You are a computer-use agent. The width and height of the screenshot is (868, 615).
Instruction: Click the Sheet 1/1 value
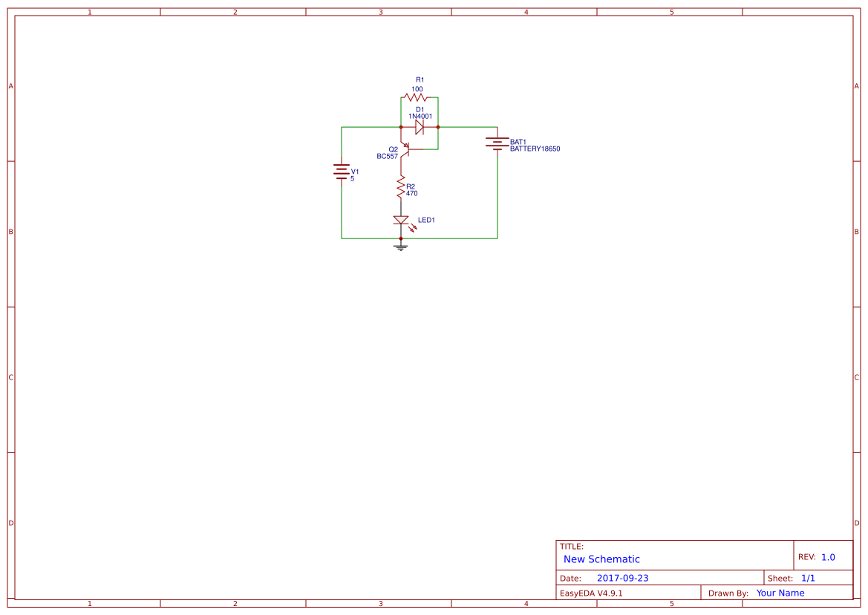point(808,578)
